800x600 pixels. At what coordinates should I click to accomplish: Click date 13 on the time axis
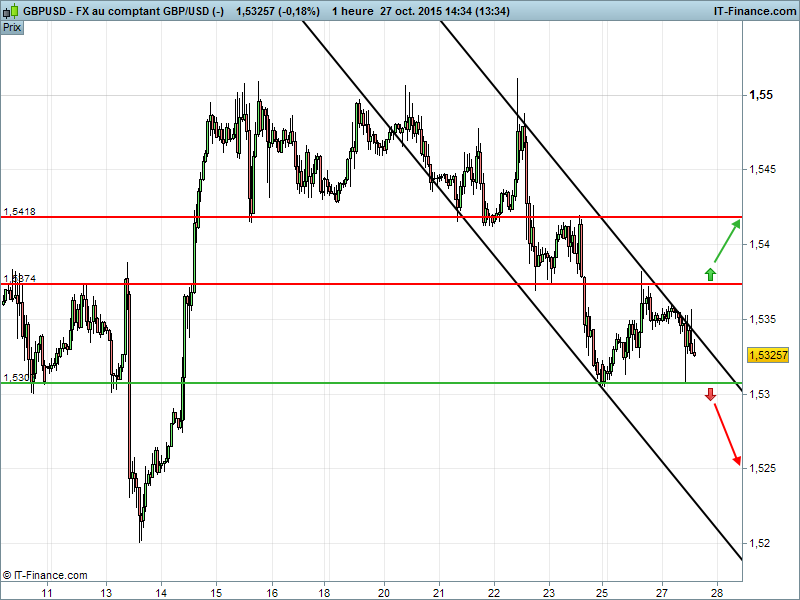(106, 593)
